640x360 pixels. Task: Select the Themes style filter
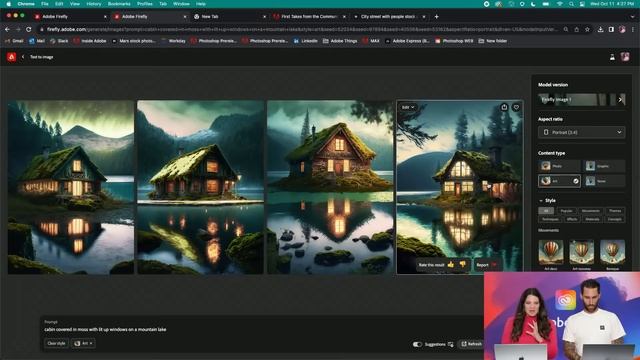(615, 211)
